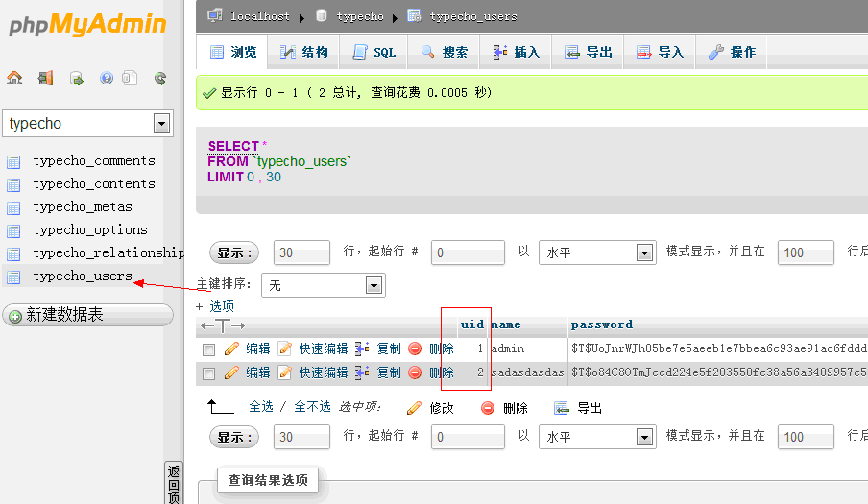Switch to the 结构 structure tab
Image resolution: width=868 pixels, height=504 pixels.
click(x=303, y=52)
